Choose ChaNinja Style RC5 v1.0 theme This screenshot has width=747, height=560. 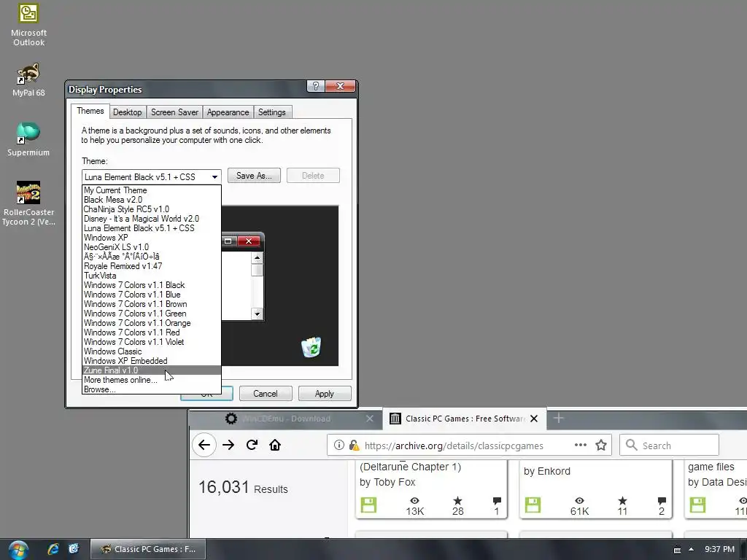click(152, 209)
